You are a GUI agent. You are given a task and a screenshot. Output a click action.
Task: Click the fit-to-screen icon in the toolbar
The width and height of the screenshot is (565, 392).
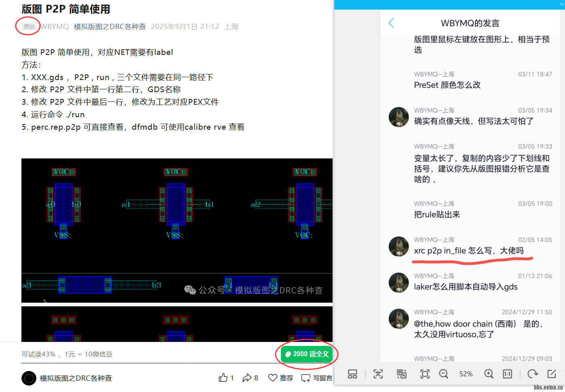(424, 374)
